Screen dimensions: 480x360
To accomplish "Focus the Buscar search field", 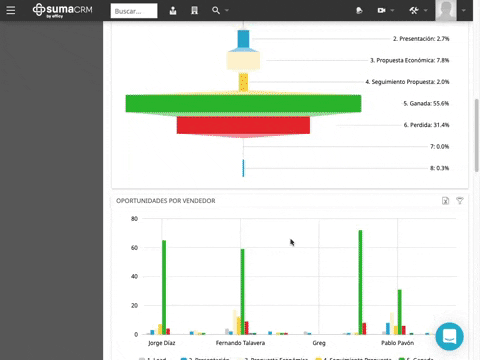I will 134,11.
